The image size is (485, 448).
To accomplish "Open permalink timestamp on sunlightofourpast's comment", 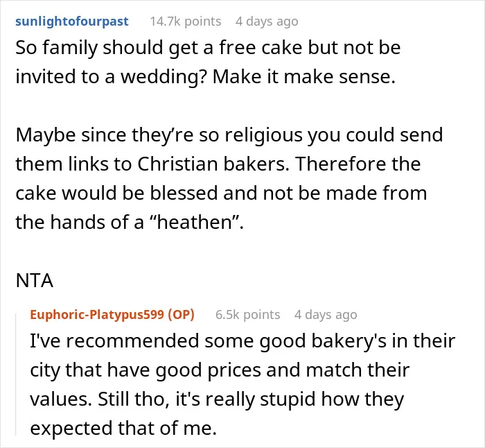I will click(267, 21).
